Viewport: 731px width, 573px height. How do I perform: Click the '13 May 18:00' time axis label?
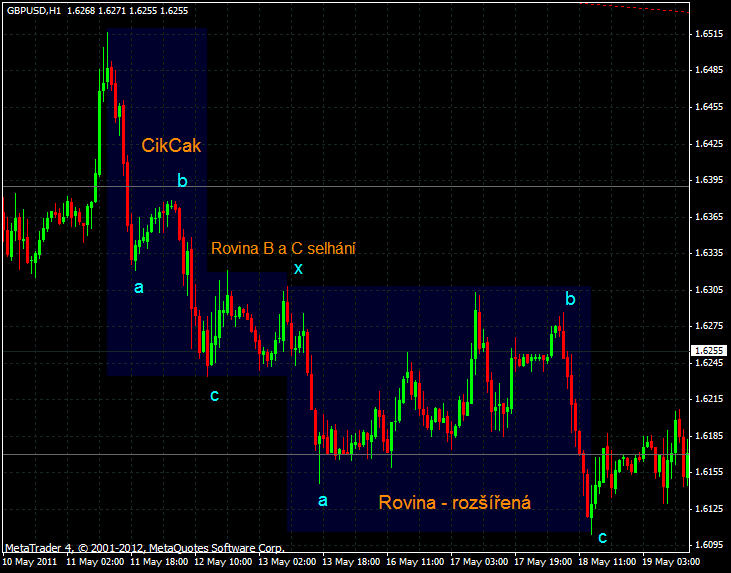tap(352, 561)
